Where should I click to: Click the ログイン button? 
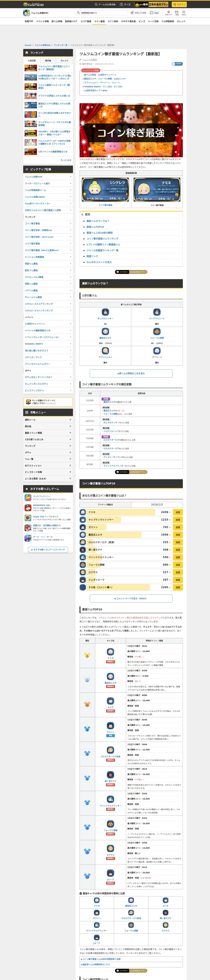tap(179, 4)
